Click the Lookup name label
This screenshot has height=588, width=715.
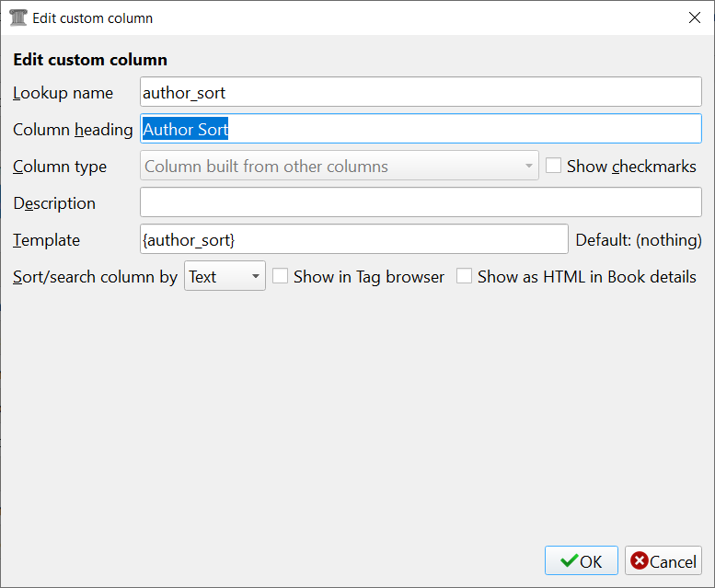63,93
